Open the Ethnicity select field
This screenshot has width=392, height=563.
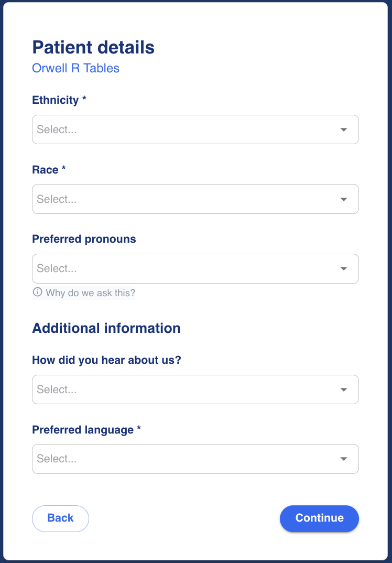pos(183,129)
